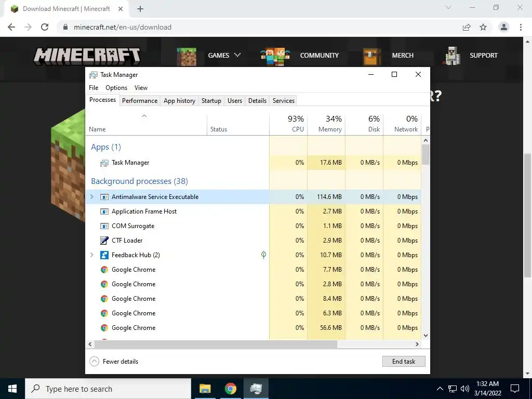Click the Feedback Hub process icon
Screen dimensions: 532x399
click(104, 255)
